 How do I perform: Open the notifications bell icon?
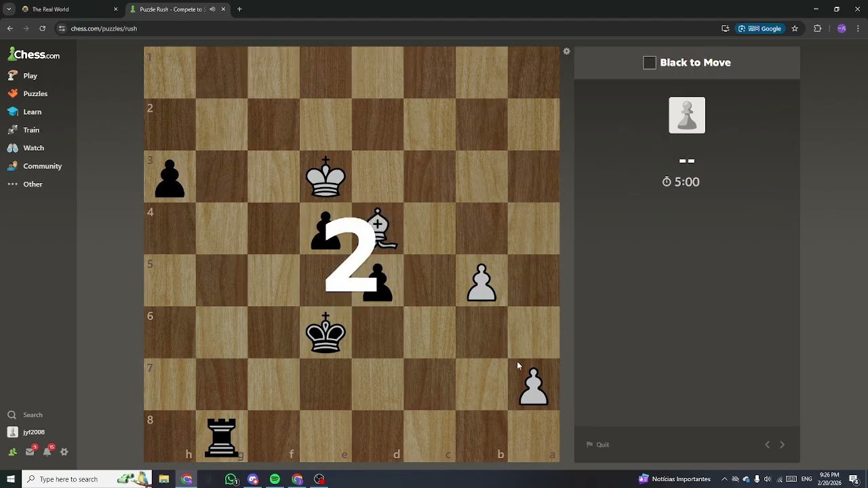pos(47,451)
